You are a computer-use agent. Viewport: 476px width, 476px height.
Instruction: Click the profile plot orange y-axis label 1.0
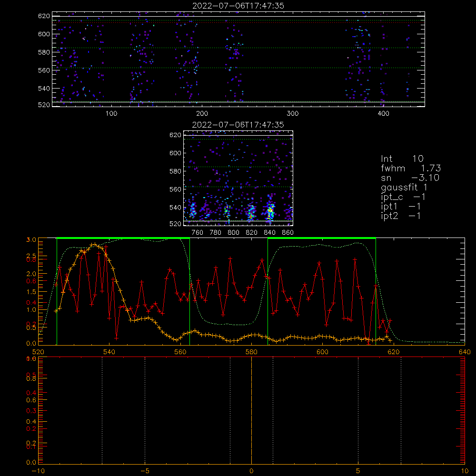[31, 310]
